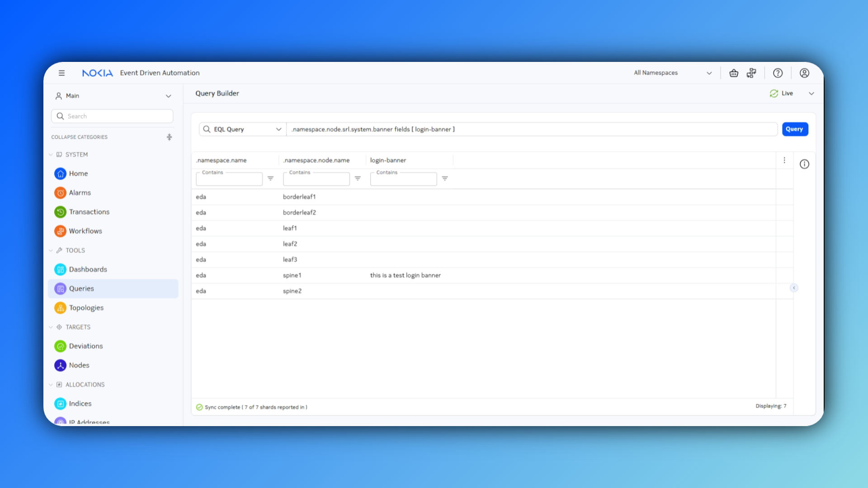868x488 pixels.
Task: Open the All Namespaces dropdown
Action: click(672, 73)
